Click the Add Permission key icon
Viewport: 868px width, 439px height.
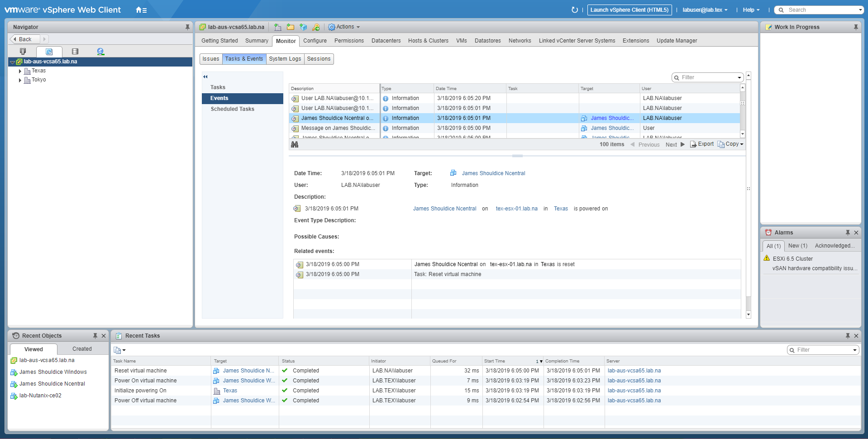coord(316,27)
